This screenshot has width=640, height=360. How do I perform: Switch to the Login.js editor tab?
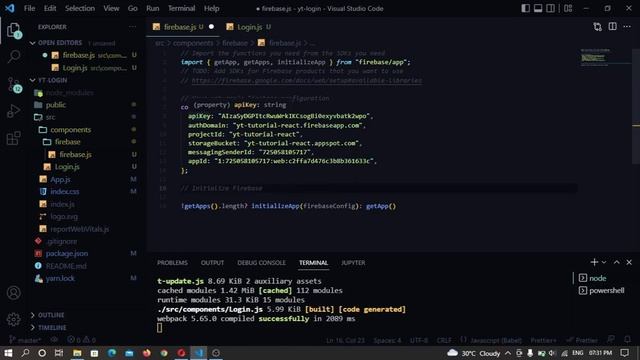pyautogui.click(x=249, y=27)
